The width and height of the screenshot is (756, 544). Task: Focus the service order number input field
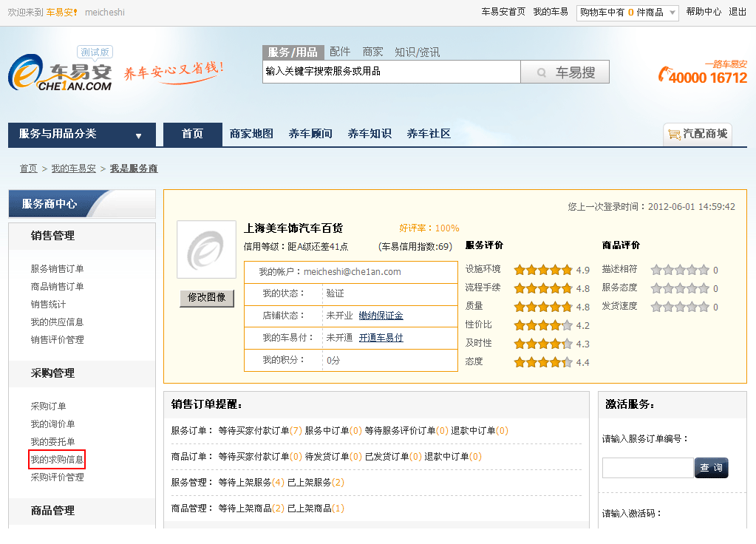pos(647,468)
